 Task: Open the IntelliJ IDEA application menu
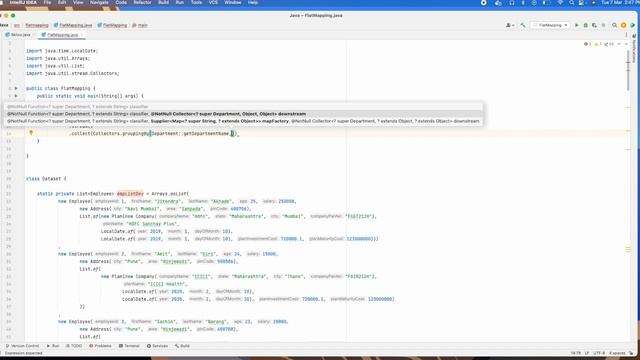pyautogui.click(x=23, y=2)
